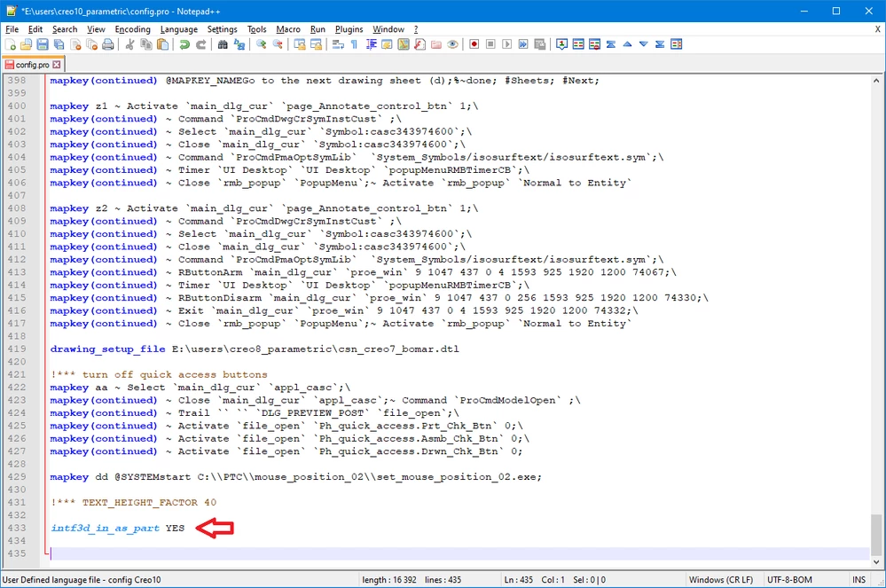The image size is (886, 588).
Task: Toggle file monitoring eye icon
Action: click(x=452, y=44)
